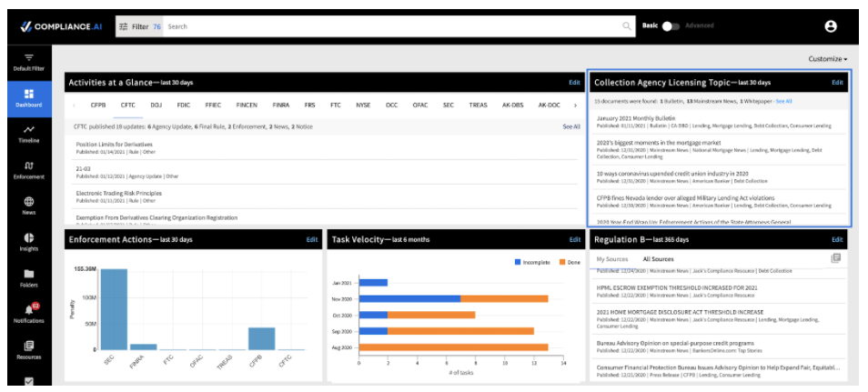Select the AK-DBS agency tab

coord(512,105)
